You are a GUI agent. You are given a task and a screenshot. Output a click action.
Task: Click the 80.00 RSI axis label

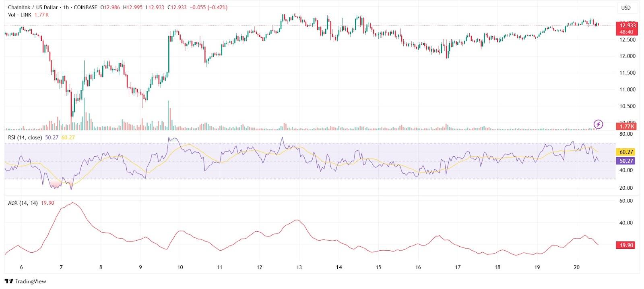(626, 134)
